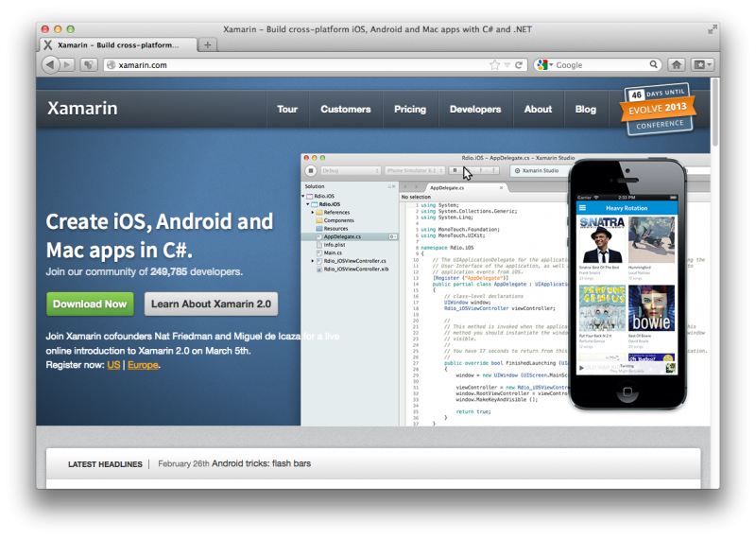Open the browser home page icon
The width and height of the screenshot is (756, 539).
(x=677, y=64)
